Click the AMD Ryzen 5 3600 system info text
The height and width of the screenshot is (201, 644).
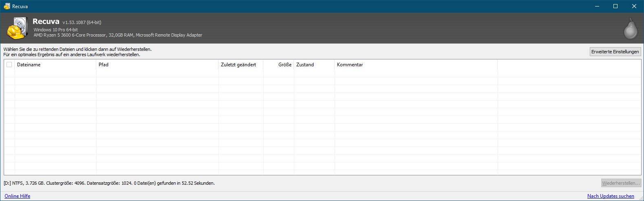click(118, 35)
